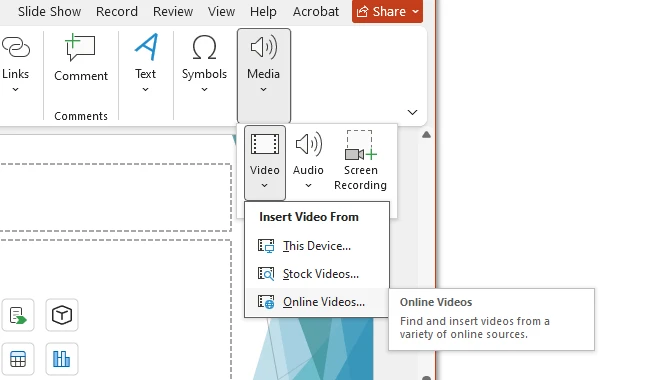
Task: Open the Record ribbon tab
Action: click(x=117, y=12)
